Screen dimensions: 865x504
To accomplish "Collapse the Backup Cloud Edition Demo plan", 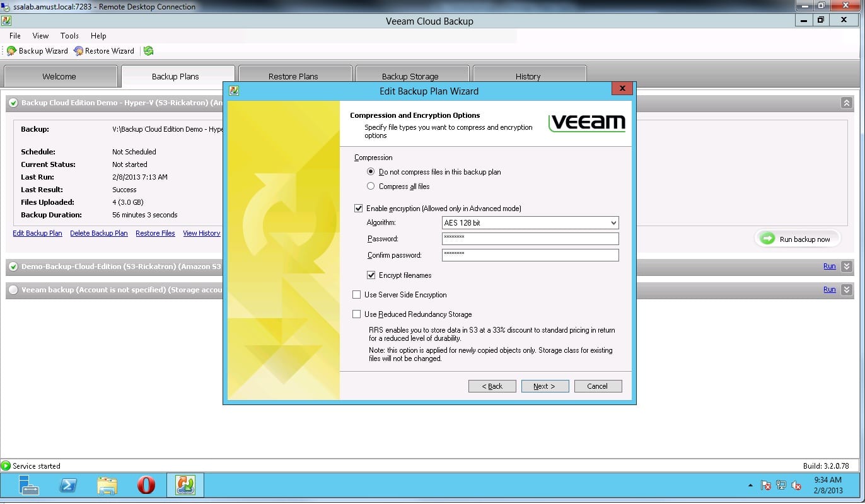I will click(846, 103).
